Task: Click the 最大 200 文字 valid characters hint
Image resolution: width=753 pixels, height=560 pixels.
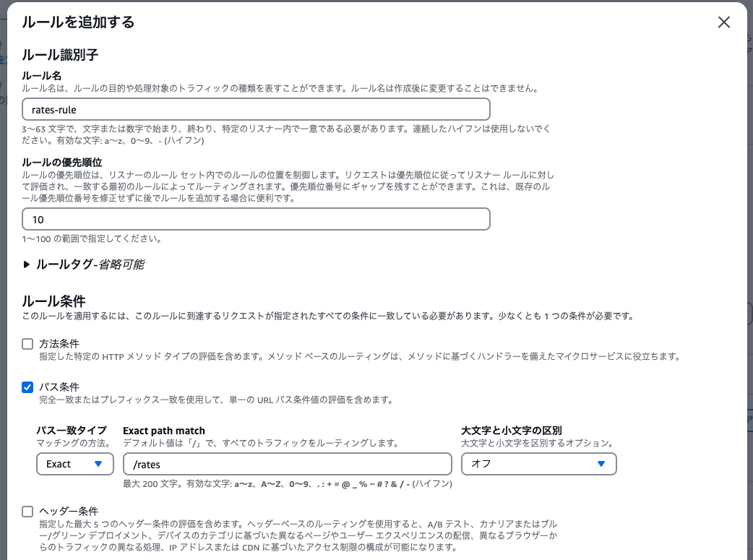Action: [x=287, y=483]
